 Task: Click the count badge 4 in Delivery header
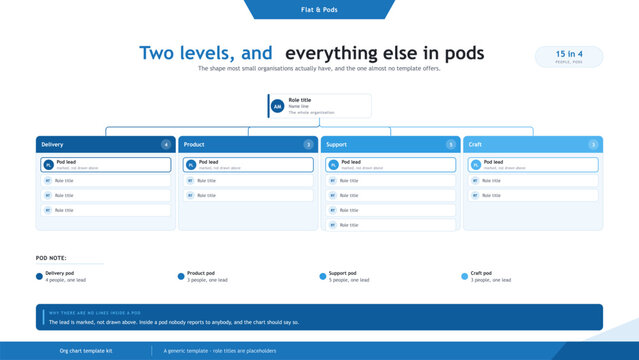pos(166,144)
